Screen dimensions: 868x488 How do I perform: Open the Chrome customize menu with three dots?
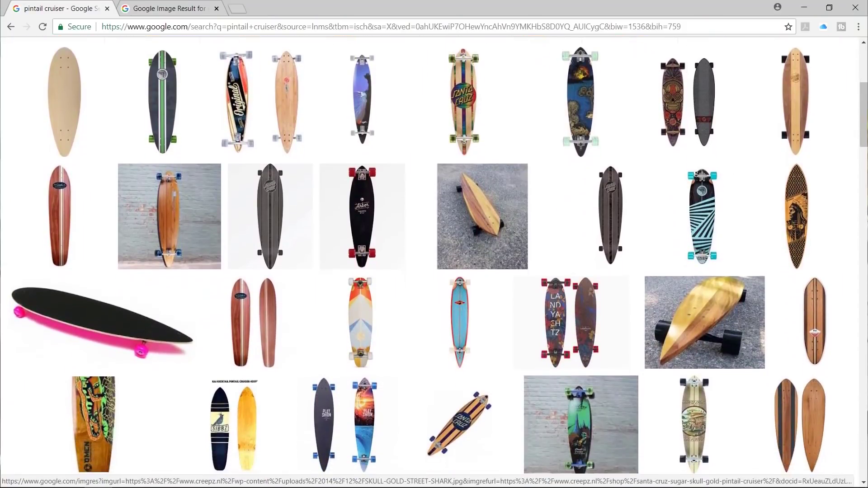(859, 27)
